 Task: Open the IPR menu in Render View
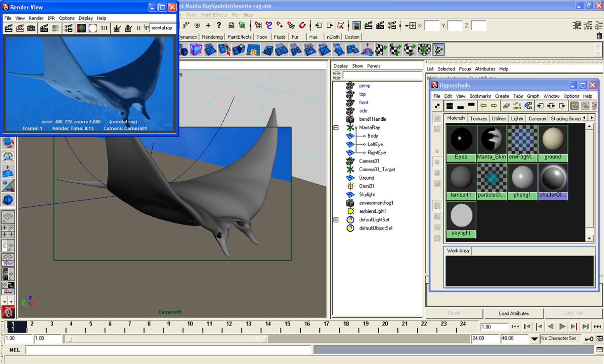[x=51, y=18]
